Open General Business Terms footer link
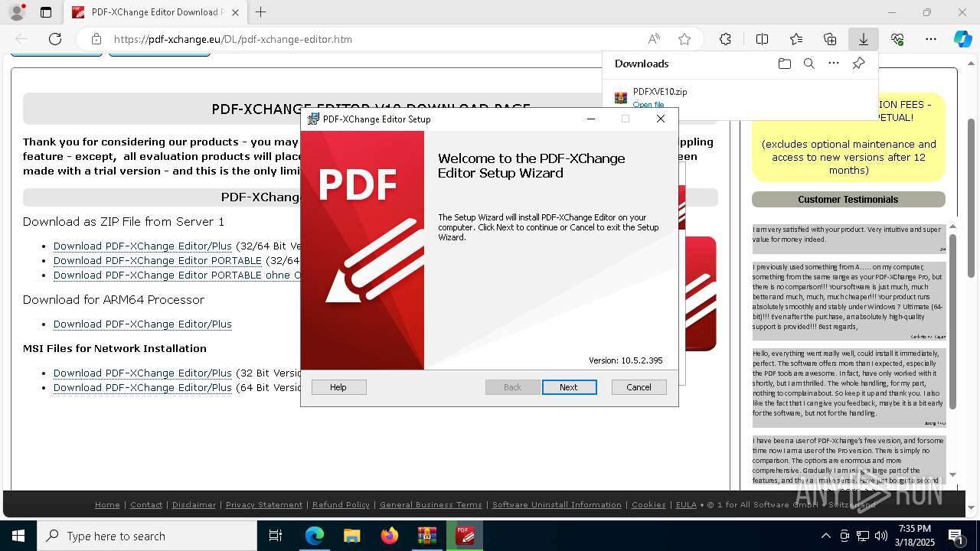Viewport: 980px width, 551px height. click(431, 504)
